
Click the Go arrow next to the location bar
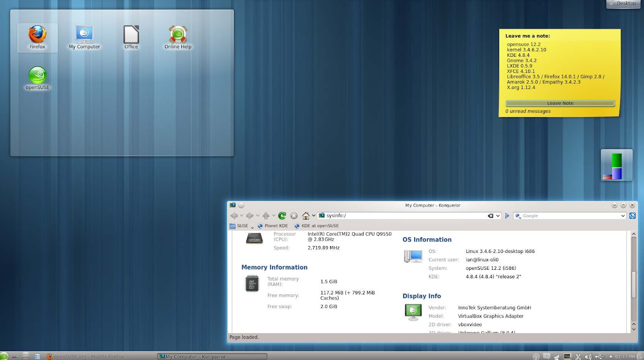507,216
